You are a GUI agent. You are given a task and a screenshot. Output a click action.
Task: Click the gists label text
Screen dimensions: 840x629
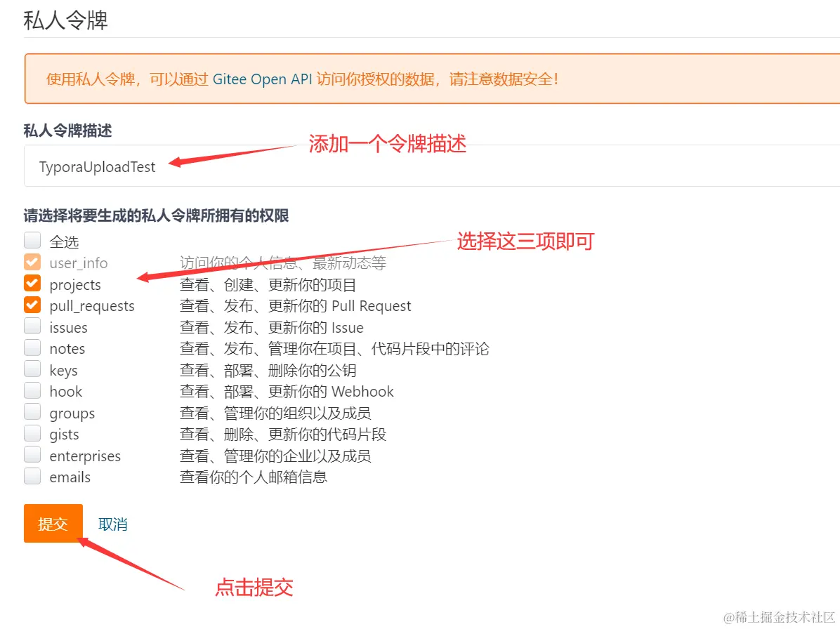coord(64,435)
